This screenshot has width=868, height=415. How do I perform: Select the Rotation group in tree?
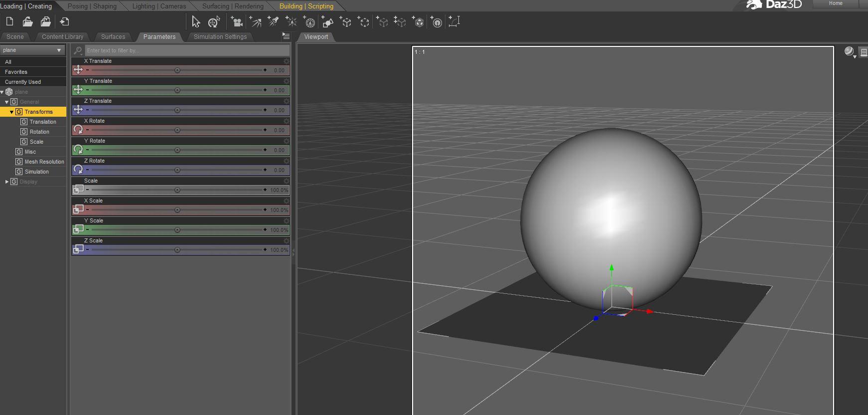tap(39, 132)
